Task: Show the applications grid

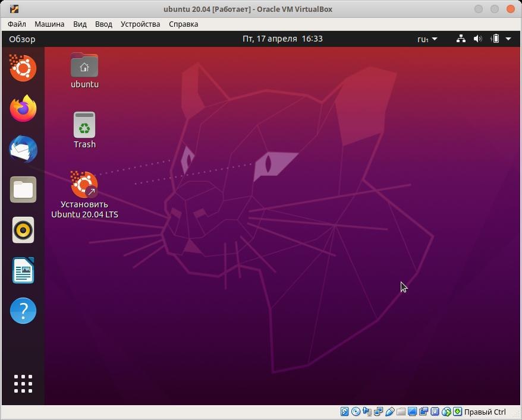Action: pyautogui.click(x=23, y=384)
